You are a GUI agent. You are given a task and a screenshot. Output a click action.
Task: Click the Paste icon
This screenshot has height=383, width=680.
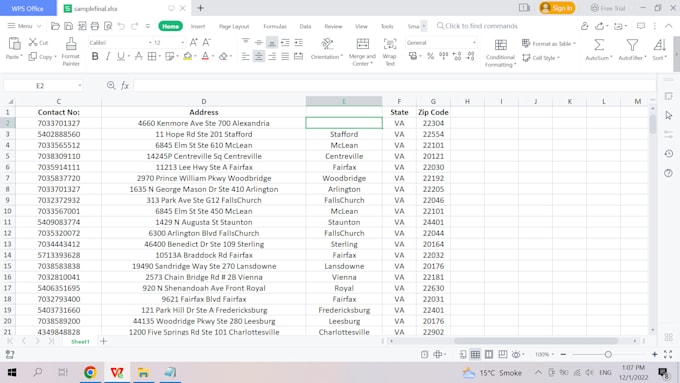(14, 44)
